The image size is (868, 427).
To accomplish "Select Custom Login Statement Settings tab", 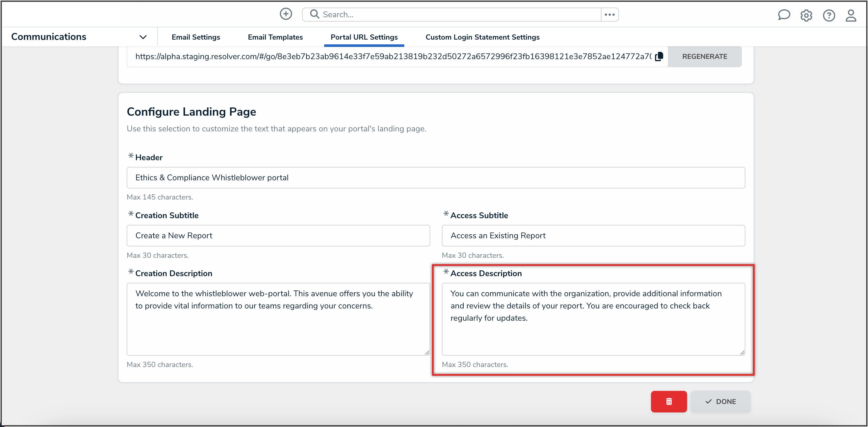I will (x=482, y=37).
